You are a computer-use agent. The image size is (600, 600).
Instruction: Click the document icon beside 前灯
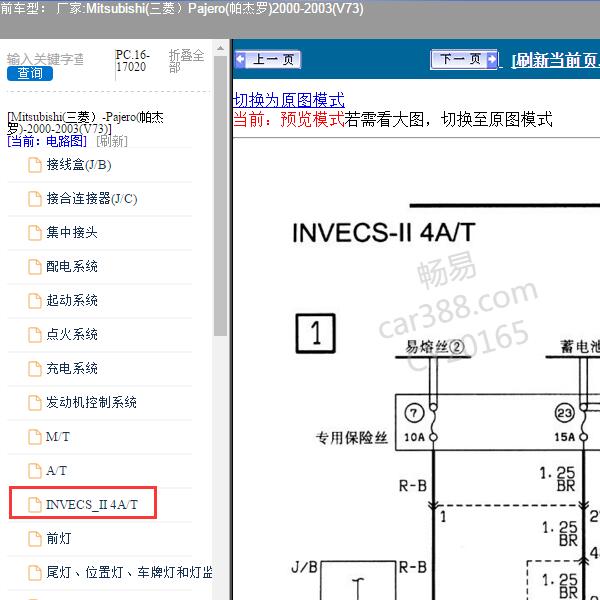tap(35, 538)
